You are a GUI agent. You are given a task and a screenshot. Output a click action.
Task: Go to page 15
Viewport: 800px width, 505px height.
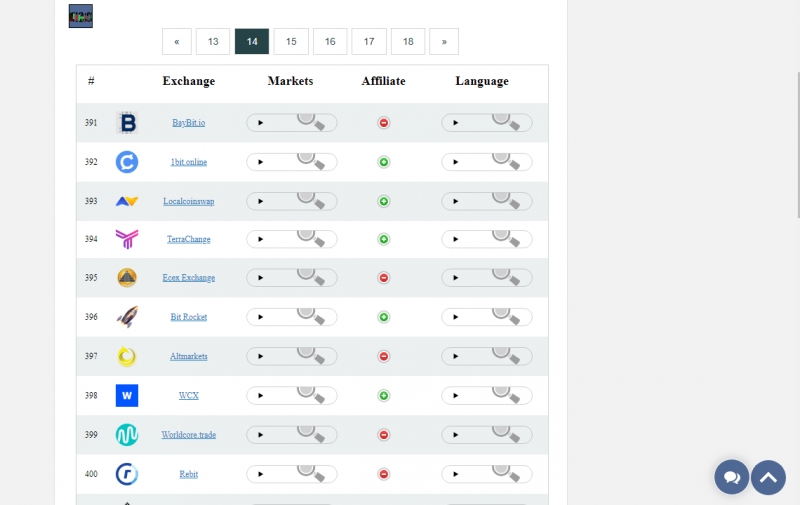[x=291, y=41]
